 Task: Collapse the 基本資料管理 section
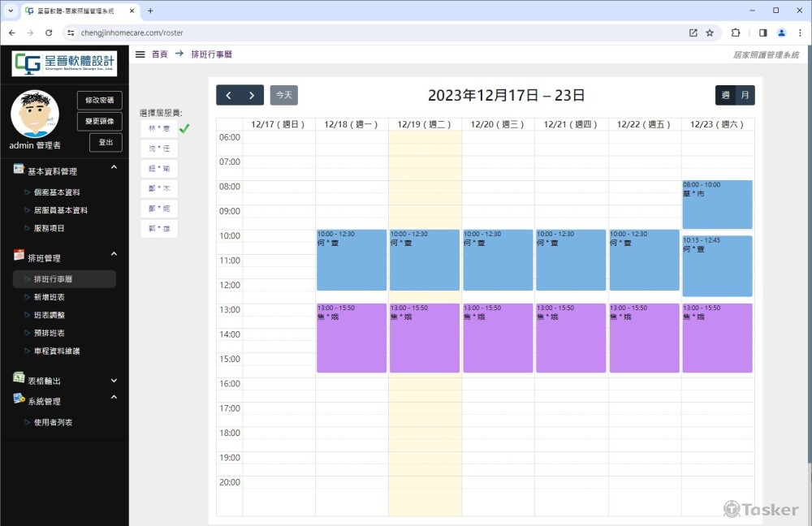[114, 167]
